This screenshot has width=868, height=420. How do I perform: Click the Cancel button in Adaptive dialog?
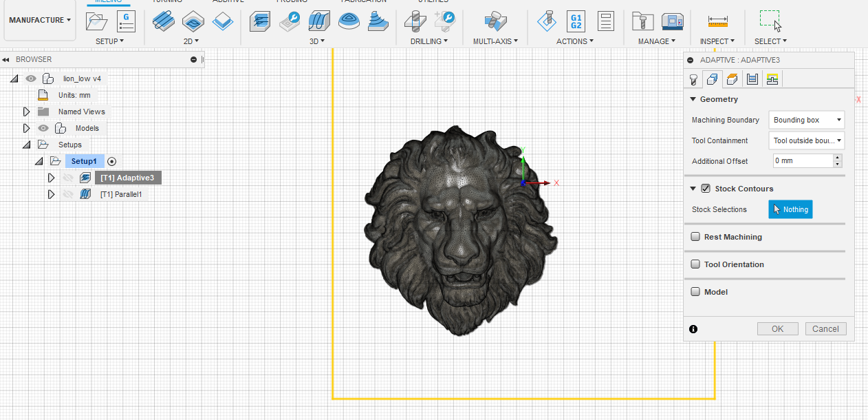(825, 329)
